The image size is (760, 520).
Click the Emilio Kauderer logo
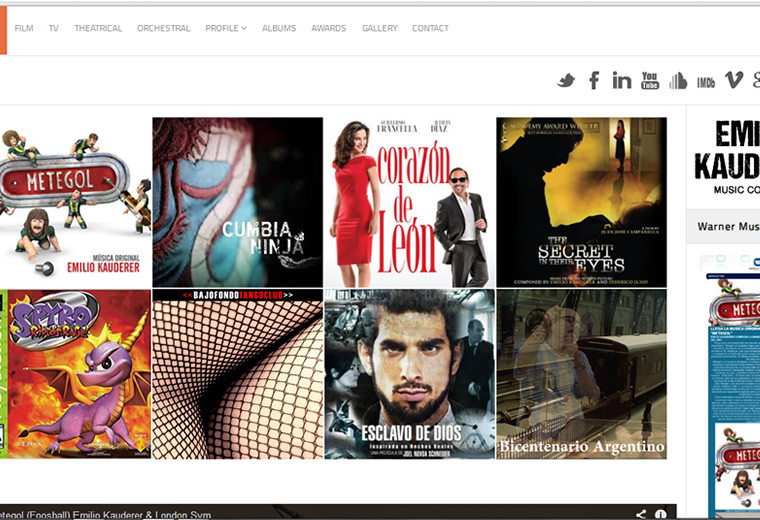point(727,158)
